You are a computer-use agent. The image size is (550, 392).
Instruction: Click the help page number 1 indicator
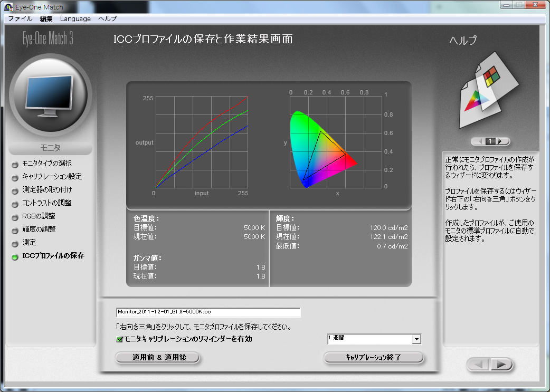pos(490,141)
